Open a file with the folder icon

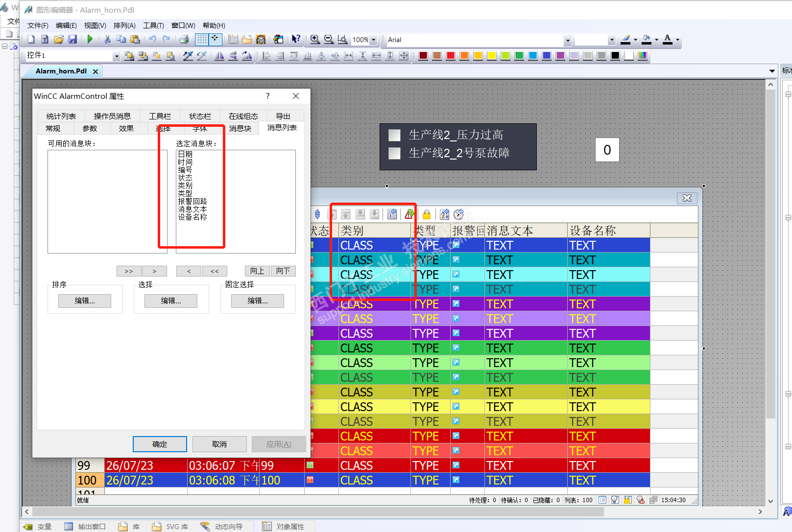59,40
